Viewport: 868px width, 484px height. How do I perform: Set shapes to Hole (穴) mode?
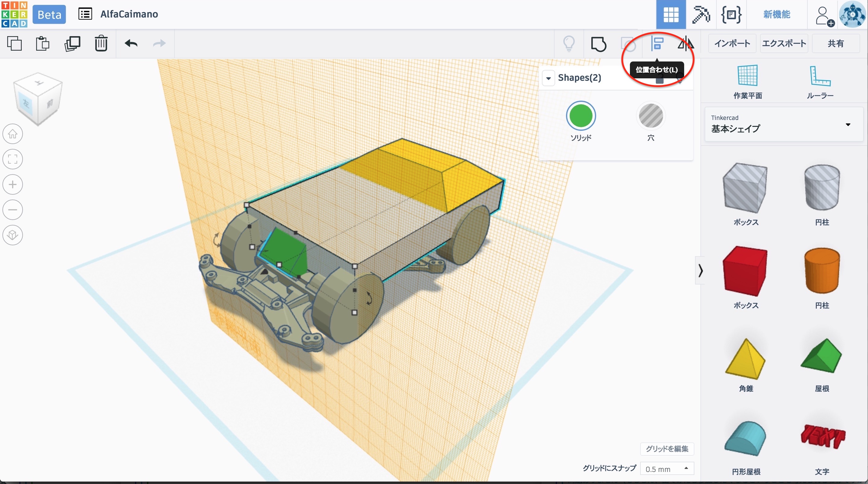click(x=651, y=116)
